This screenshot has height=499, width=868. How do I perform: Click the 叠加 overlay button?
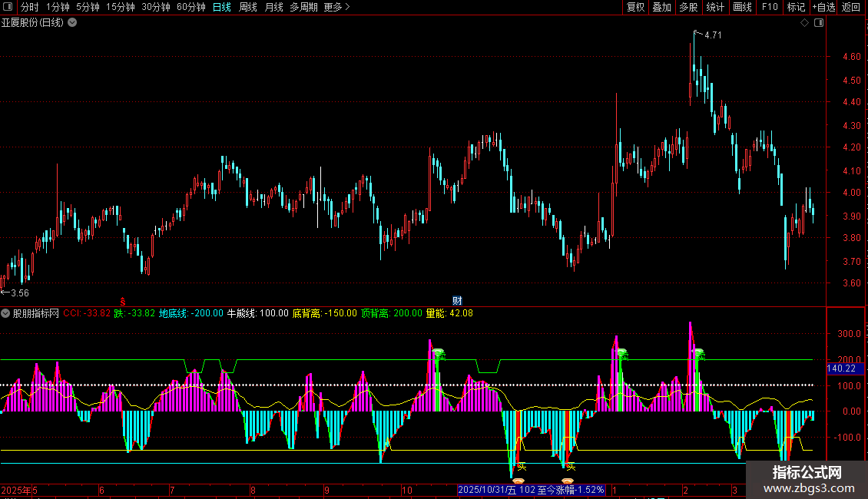coord(661,7)
